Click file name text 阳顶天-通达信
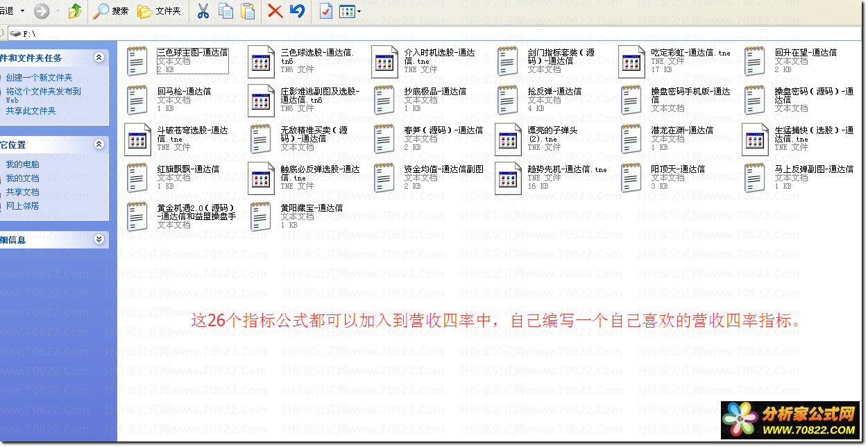 click(x=678, y=169)
